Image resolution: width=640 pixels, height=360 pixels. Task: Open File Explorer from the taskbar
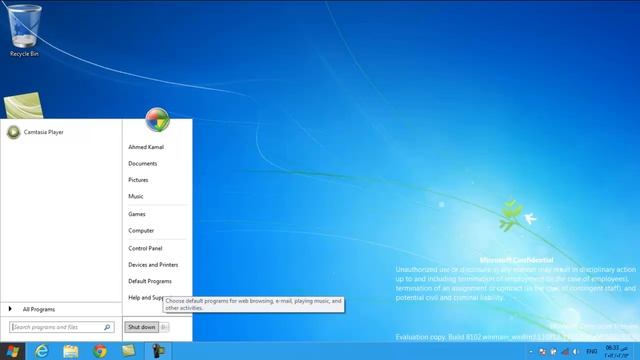click(71, 351)
